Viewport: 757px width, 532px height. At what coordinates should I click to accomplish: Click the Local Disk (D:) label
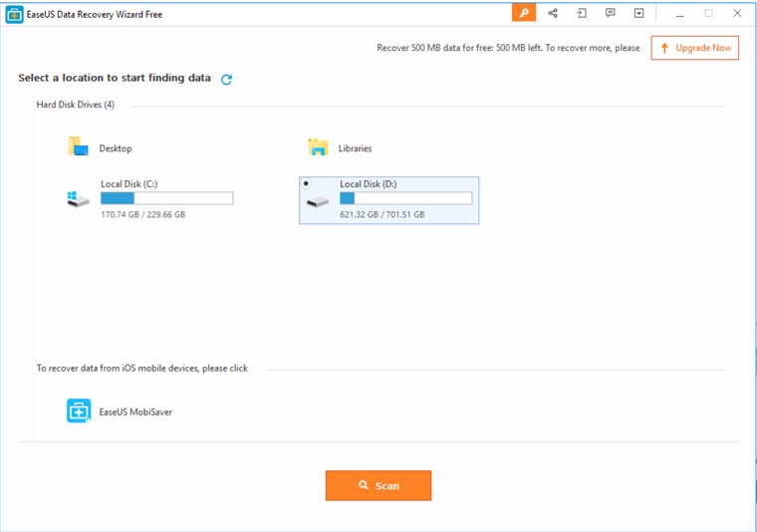pyautogui.click(x=369, y=184)
